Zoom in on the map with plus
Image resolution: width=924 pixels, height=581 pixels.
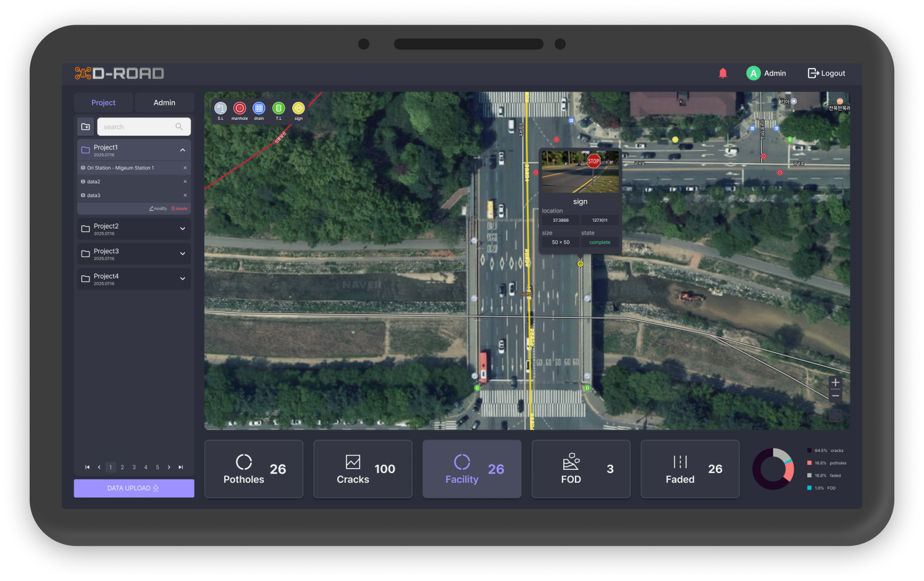835,382
